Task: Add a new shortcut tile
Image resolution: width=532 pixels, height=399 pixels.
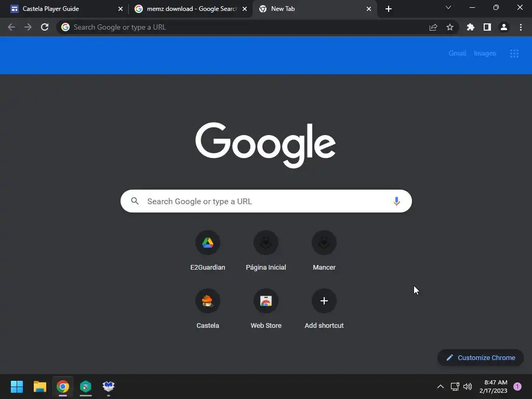Action: point(324,309)
